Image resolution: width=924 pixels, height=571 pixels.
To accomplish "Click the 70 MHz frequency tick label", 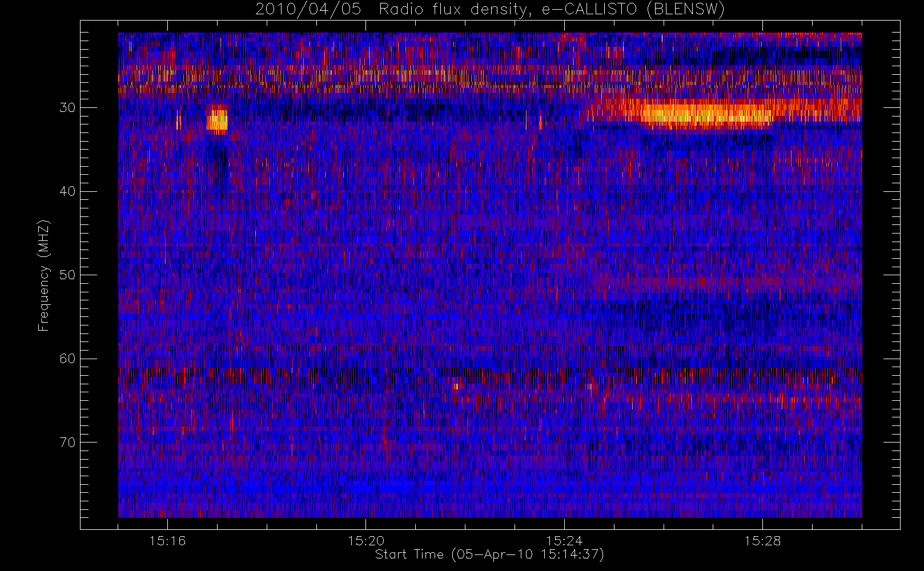I will pyautogui.click(x=67, y=443).
